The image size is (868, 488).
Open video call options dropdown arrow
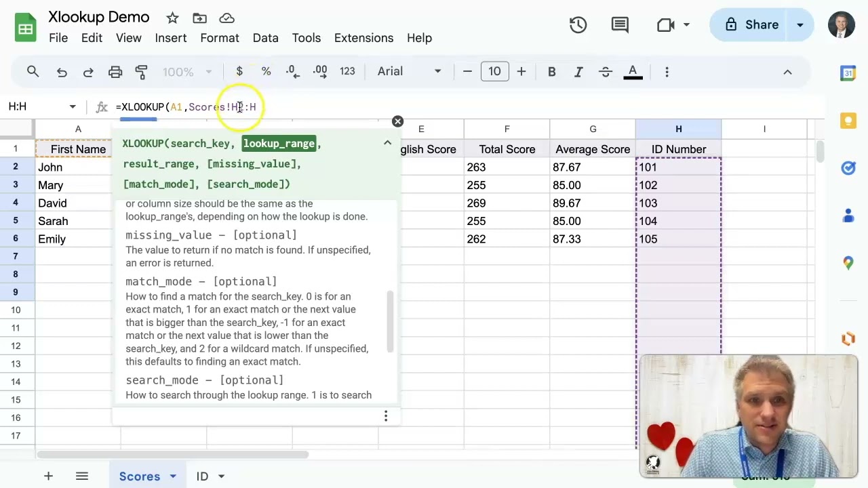tap(686, 25)
